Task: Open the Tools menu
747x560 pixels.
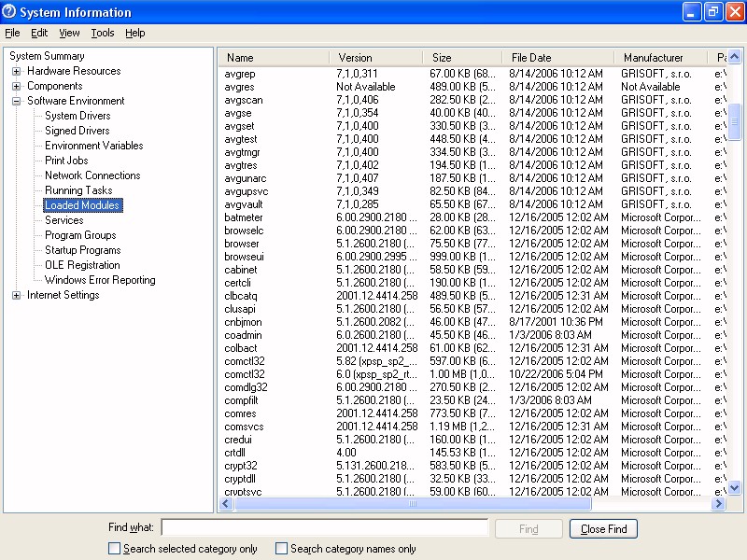Action: click(x=103, y=33)
